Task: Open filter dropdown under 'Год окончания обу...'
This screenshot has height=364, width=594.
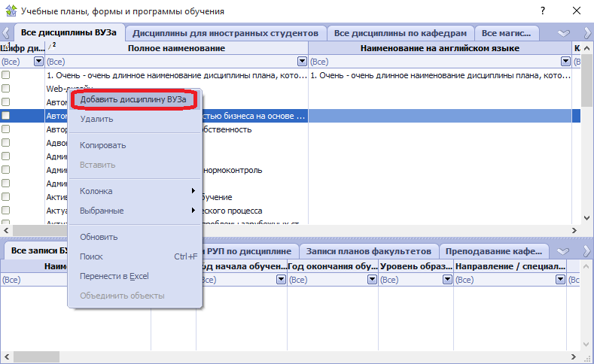Action: tap(373, 280)
